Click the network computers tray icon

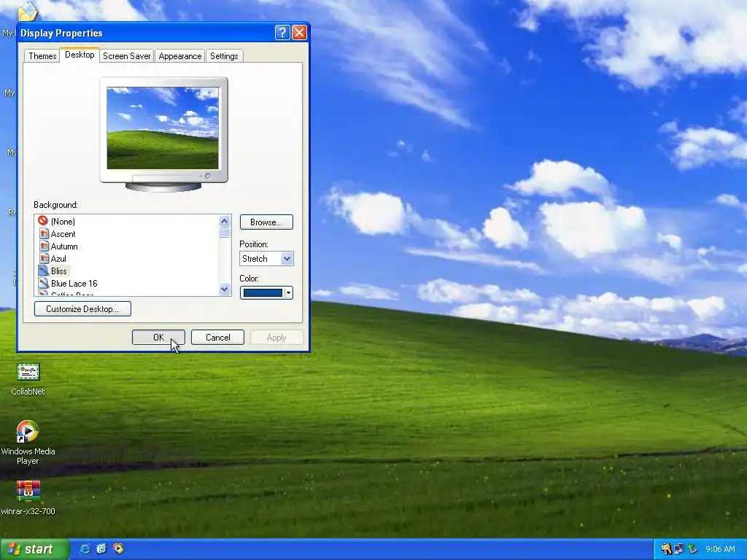click(x=679, y=549)
